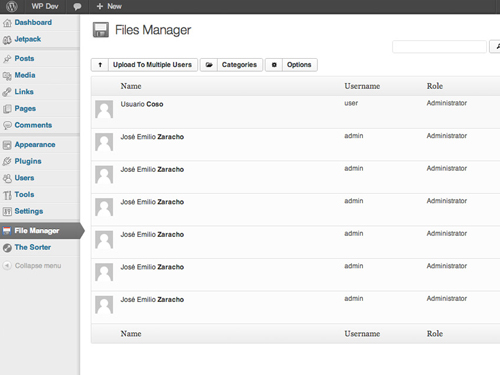Click Role footer column header

click(x=435, y=334)
